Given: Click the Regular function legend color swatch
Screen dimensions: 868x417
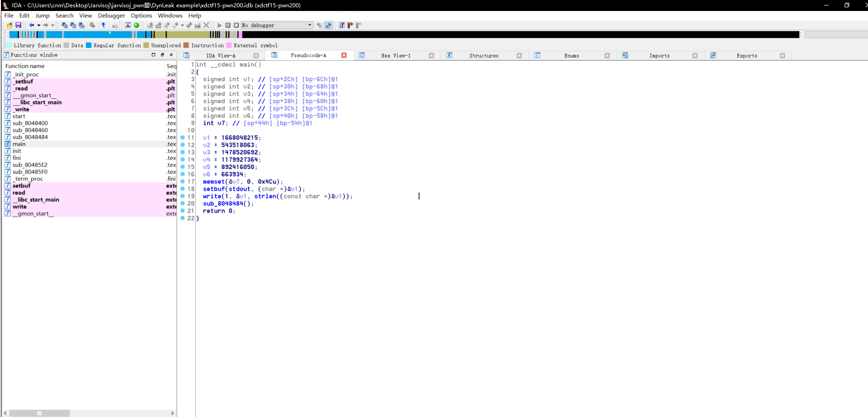Looking at the screenshot, I should (89, 45).
